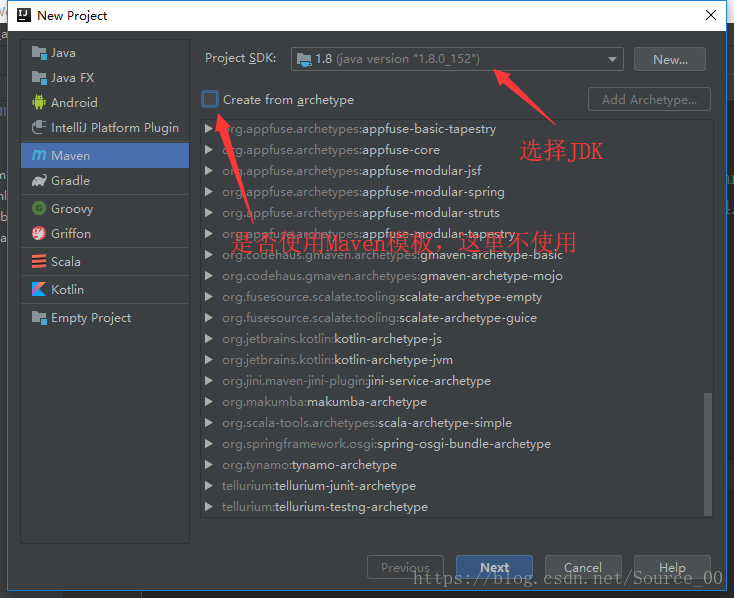Click the Next button
Image resolution: width=734 pixels, height=598 pixels.
494,568
